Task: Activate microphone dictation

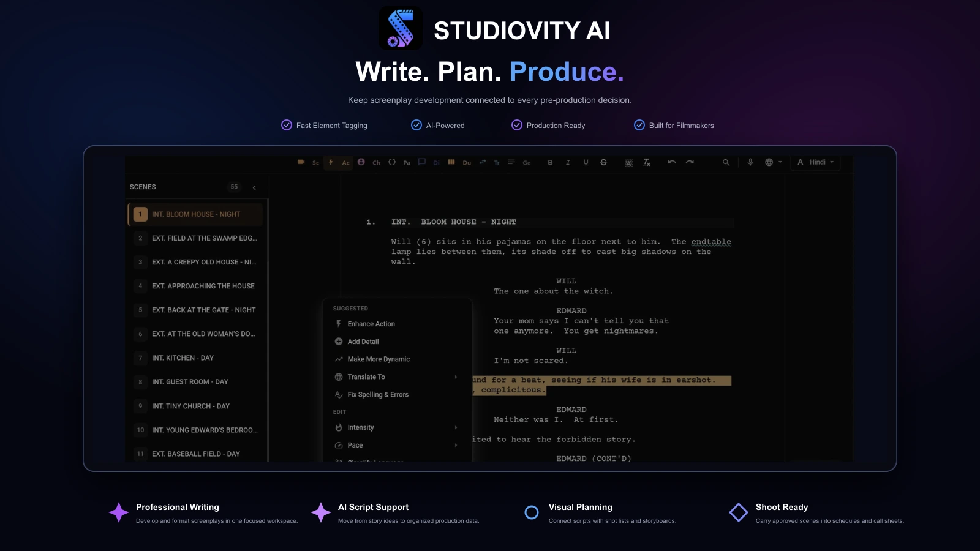Action: click(x=750, y=162)
